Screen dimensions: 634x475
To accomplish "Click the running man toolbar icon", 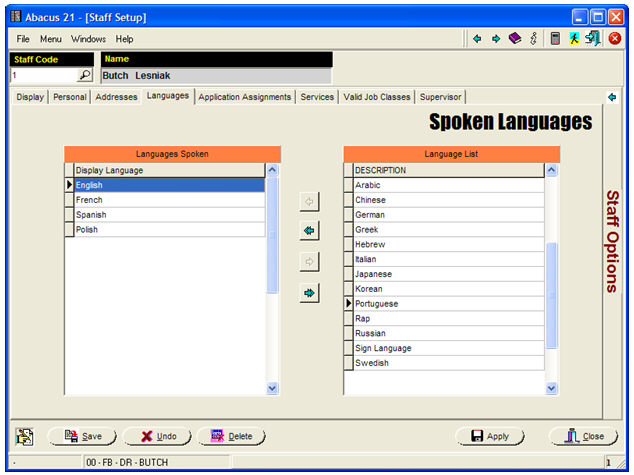I will coord(575,39).
